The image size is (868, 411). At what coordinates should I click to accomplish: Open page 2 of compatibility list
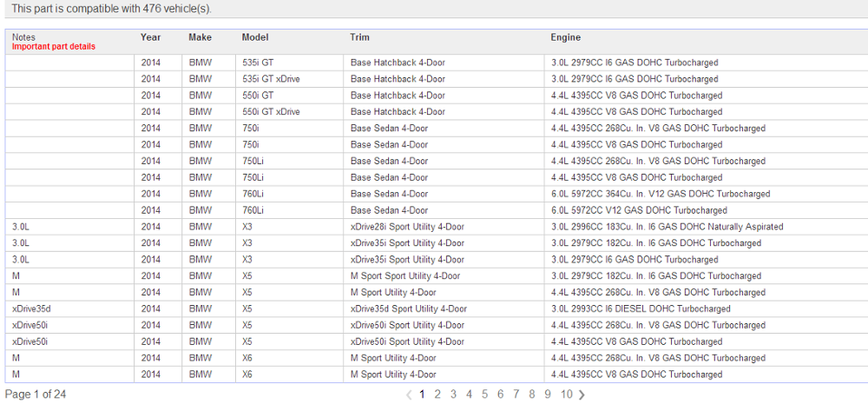tap(437, 394)
